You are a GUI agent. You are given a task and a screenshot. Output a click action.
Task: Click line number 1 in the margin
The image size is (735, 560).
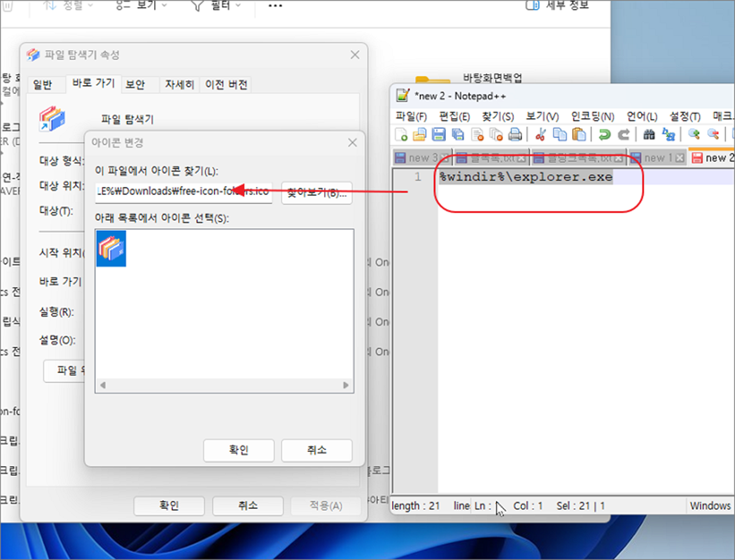coord(417,177)
